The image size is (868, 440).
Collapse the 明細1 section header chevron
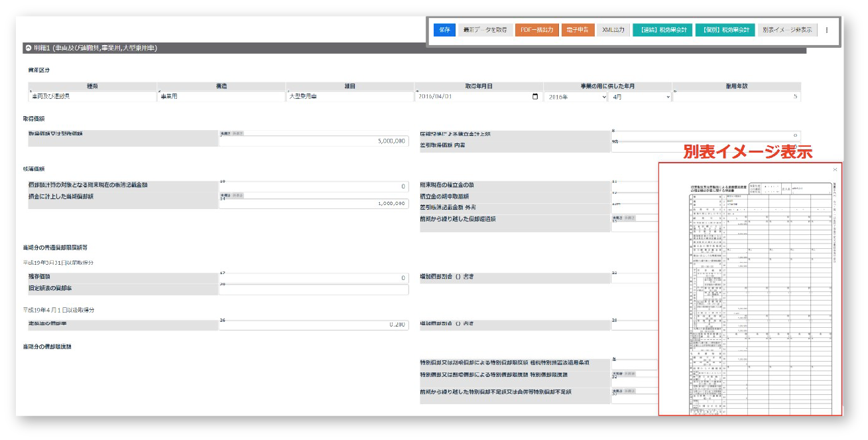(28, 48)
